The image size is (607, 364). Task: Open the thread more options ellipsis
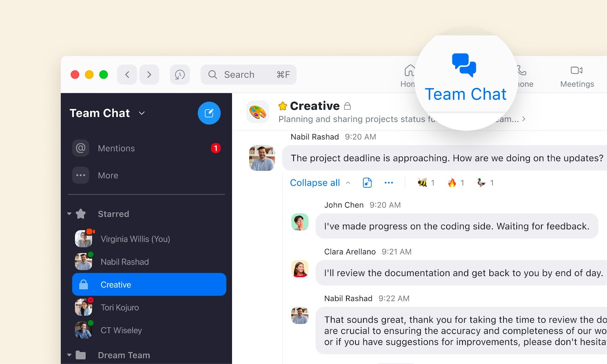pyautogui.click(x=389, y=183)
